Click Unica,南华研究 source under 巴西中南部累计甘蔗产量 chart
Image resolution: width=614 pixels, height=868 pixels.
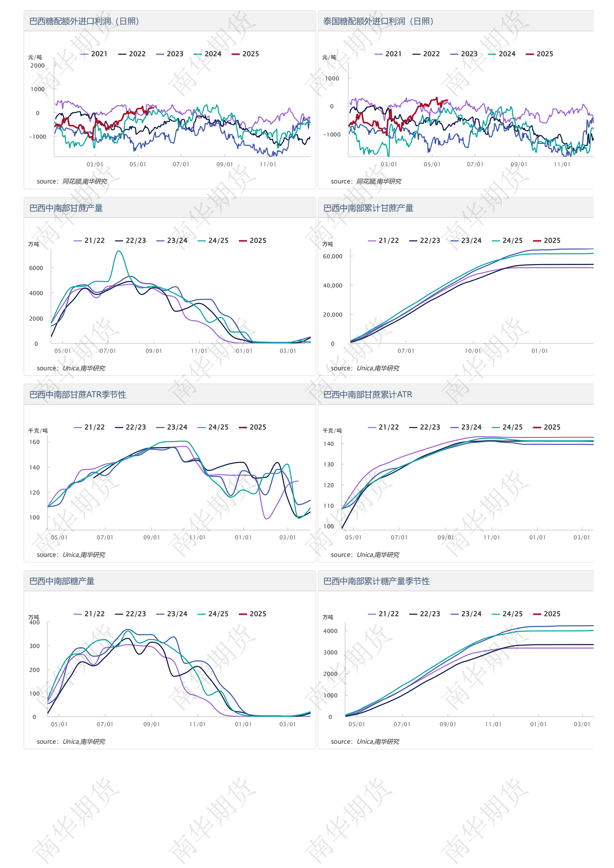378,368
